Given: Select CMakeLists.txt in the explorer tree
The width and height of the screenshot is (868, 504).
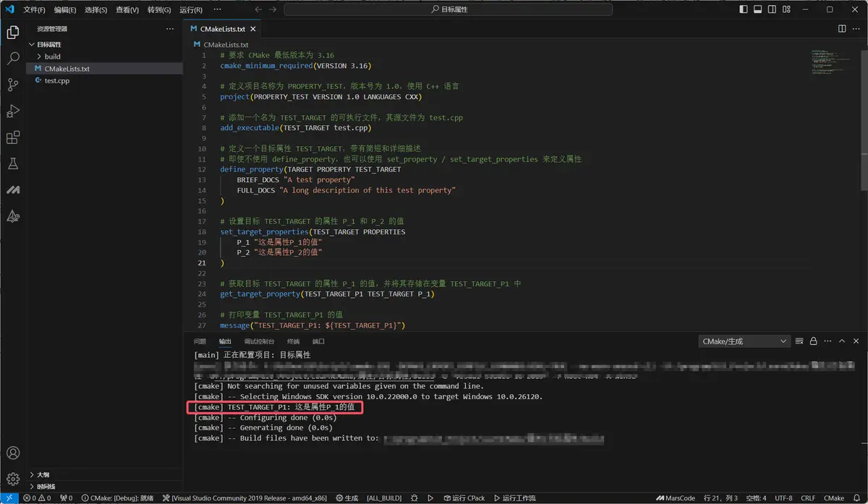Looking at the screenshot, I should (104, 69).
